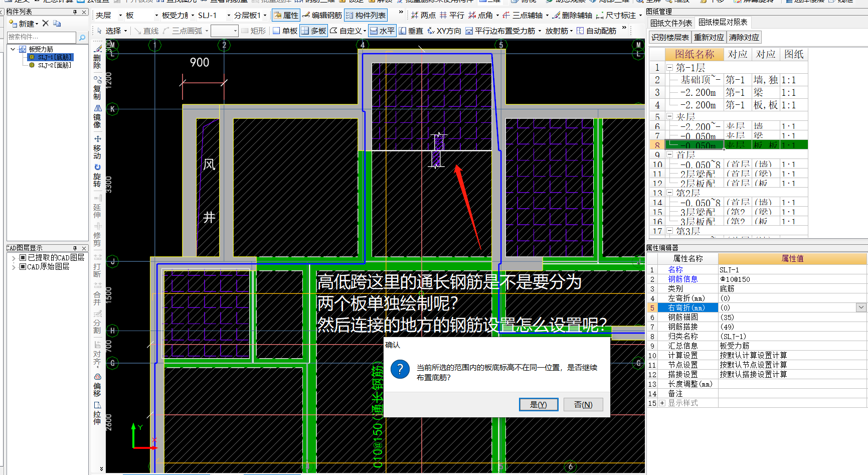Viewport: 868px width, 475px height.
Task: Select the 镜像 (mirror) tool
Action: tap(97, 116)
